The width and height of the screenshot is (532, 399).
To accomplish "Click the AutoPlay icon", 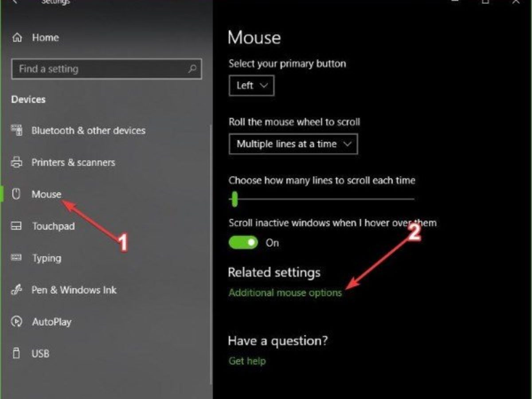I will [16, 322].
